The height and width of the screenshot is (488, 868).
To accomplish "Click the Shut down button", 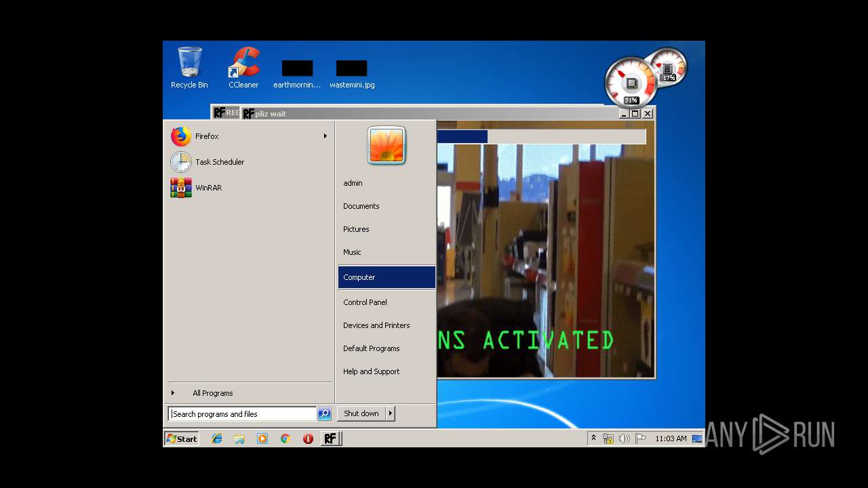I will point(361,413).
